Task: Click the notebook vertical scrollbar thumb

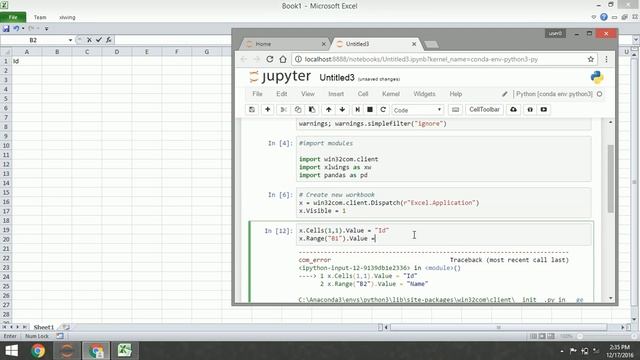Action: point(611,178)
